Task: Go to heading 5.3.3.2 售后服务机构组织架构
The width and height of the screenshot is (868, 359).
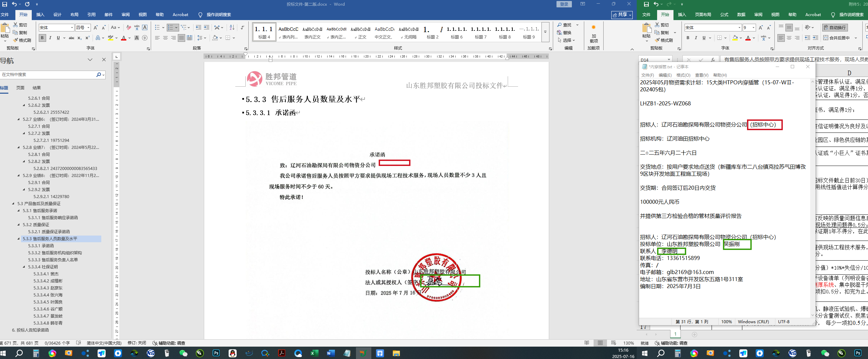Action: (55, 253)
